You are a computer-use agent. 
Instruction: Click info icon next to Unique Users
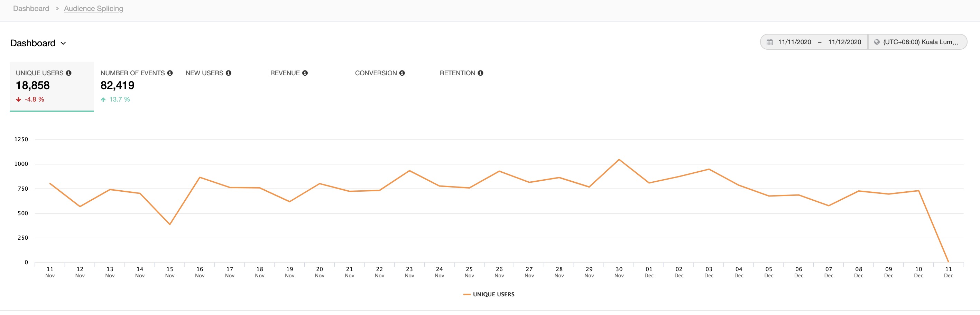(68, 73)
